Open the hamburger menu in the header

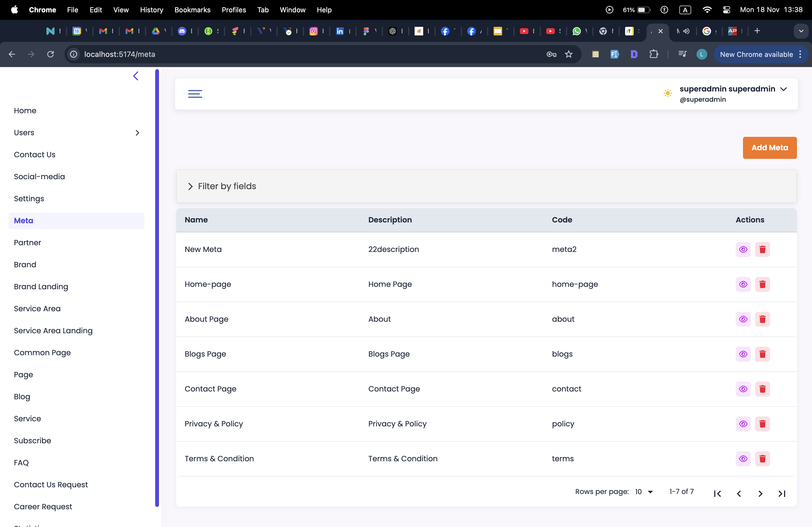(x=195, y=94)
